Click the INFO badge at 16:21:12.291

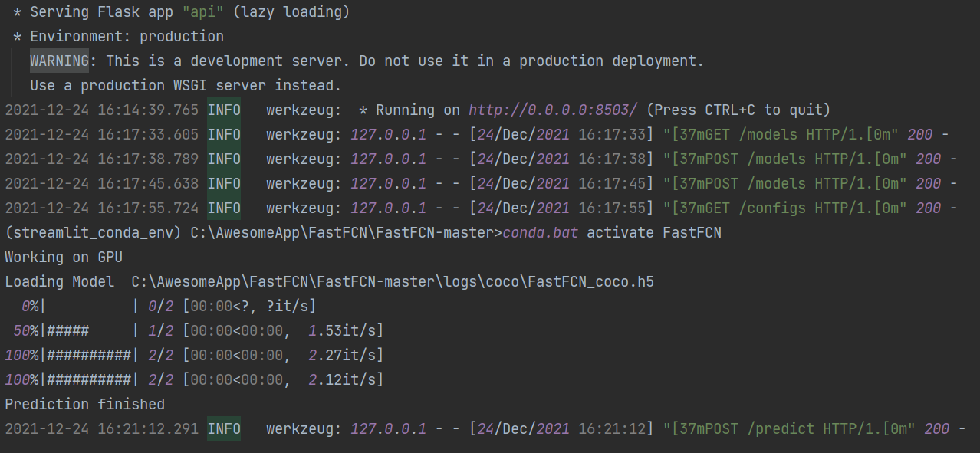point(224,429)
